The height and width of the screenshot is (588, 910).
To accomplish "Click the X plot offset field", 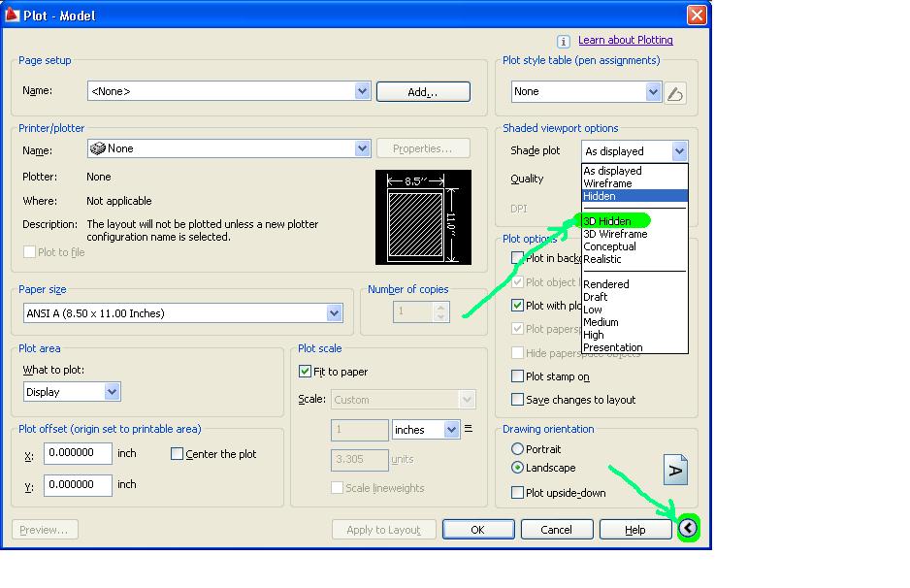I will 78,453.
